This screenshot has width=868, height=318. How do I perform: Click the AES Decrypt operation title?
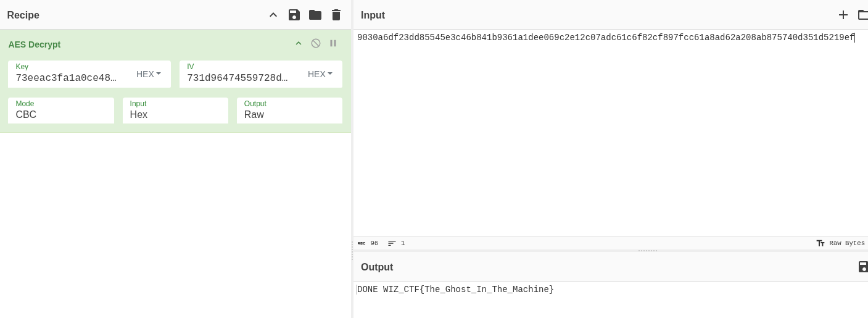click(35, 44)
